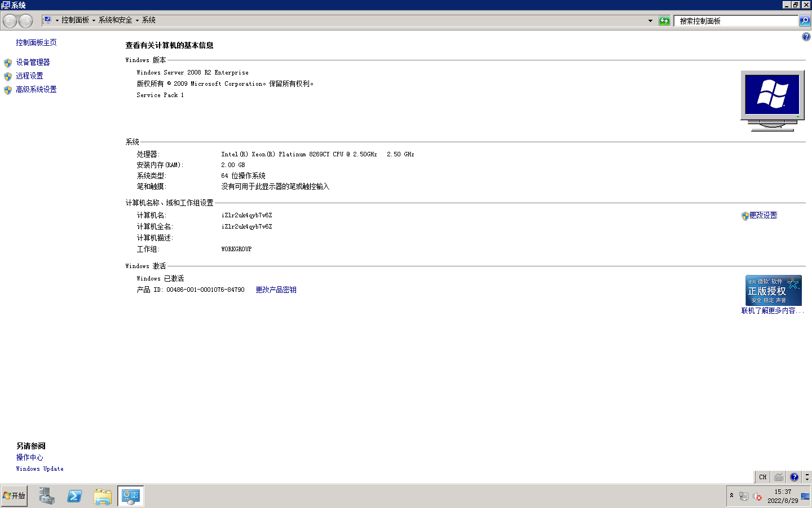Click shield icon next to 更改设置

[x=745, y=216]
